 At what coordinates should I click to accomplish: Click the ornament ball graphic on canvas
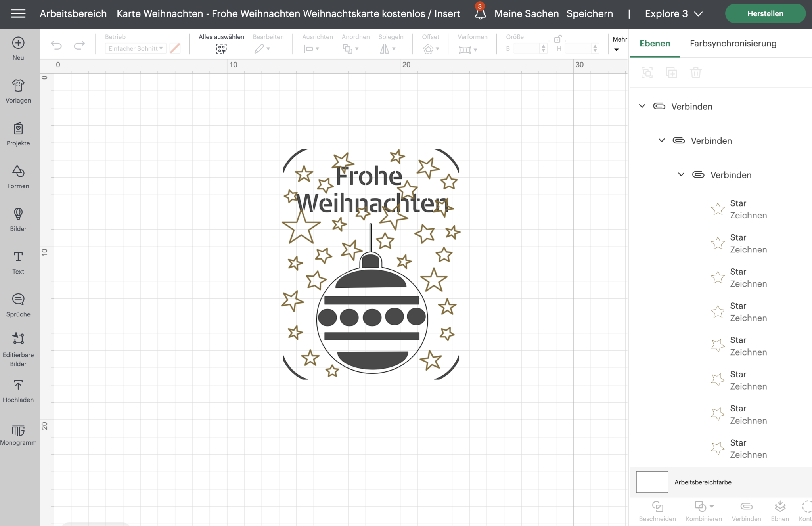[372, 319]
